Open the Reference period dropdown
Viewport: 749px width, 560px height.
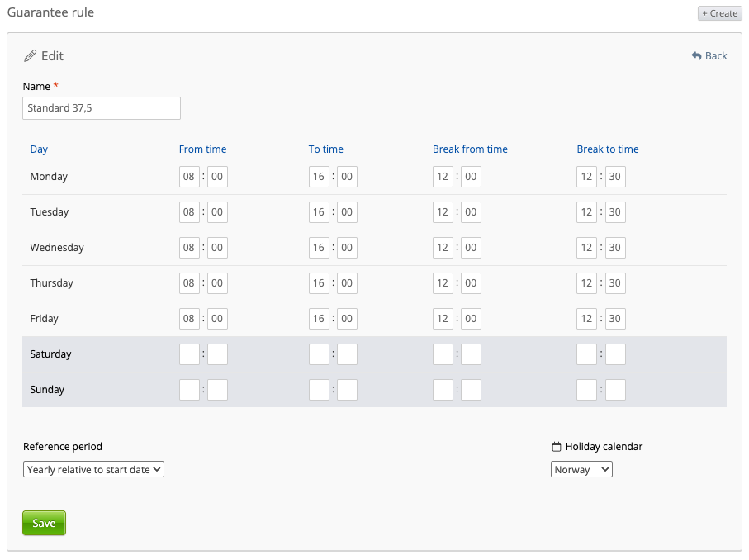coord(94,470)
